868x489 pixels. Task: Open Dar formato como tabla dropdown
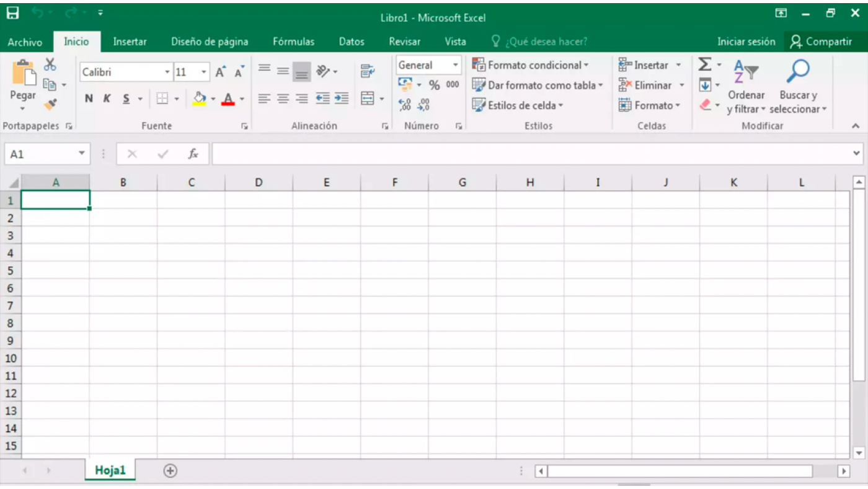point(538,86)
